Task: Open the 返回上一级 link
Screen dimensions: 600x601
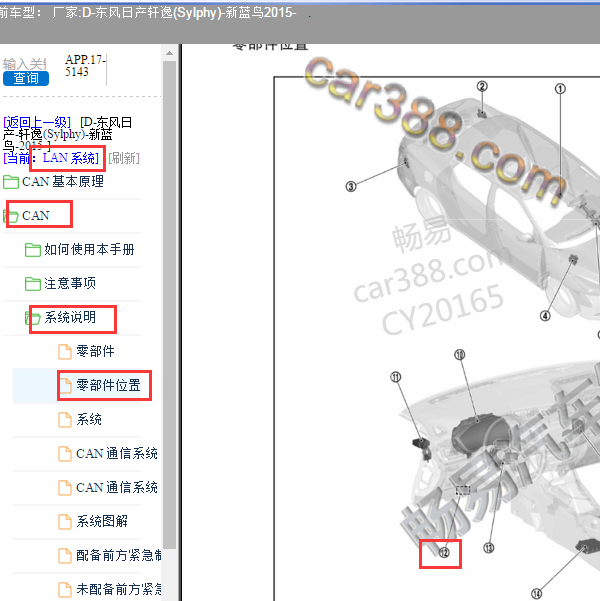Action: point(37,122)
